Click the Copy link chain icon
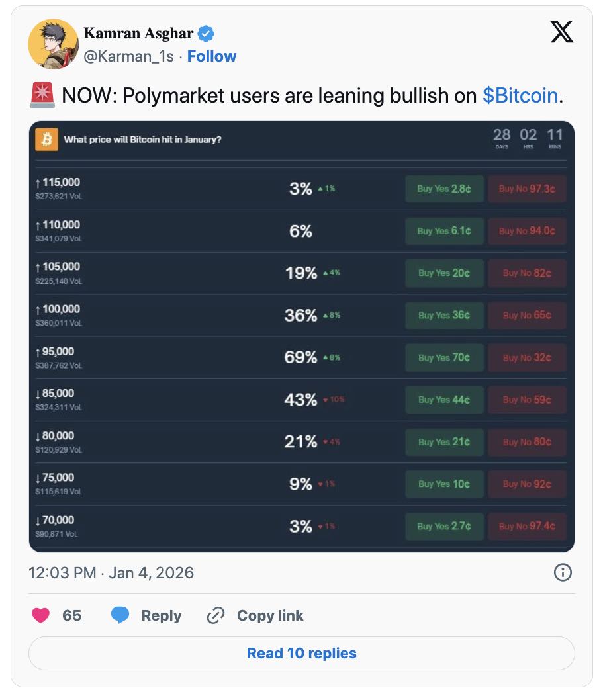 (215, 615)
